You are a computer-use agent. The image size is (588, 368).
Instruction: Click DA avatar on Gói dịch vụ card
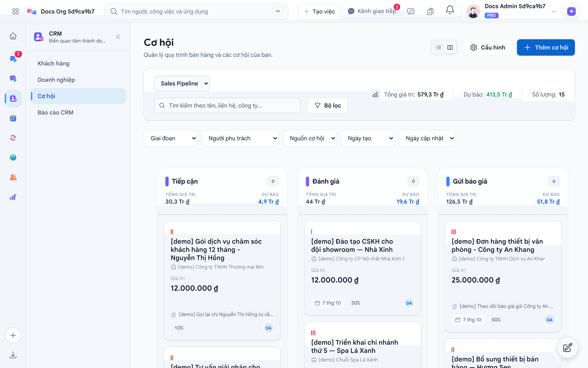pos(268,328)
